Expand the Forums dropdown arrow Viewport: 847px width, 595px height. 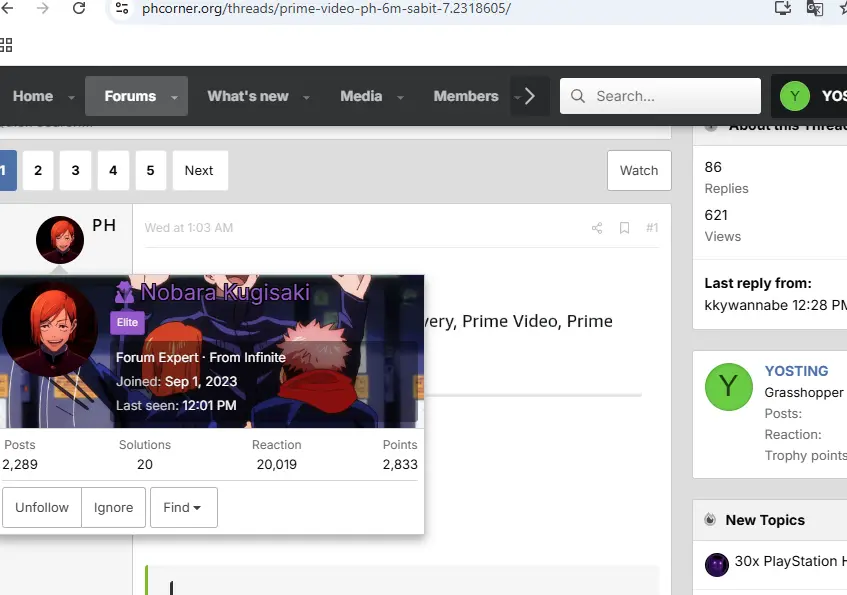point(174,98)
